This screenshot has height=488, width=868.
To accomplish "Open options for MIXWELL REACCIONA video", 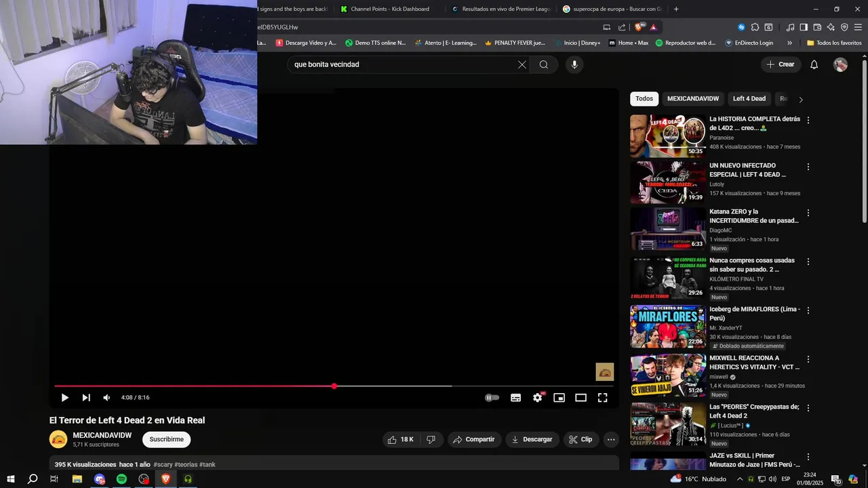I will (x=808, y=359).
